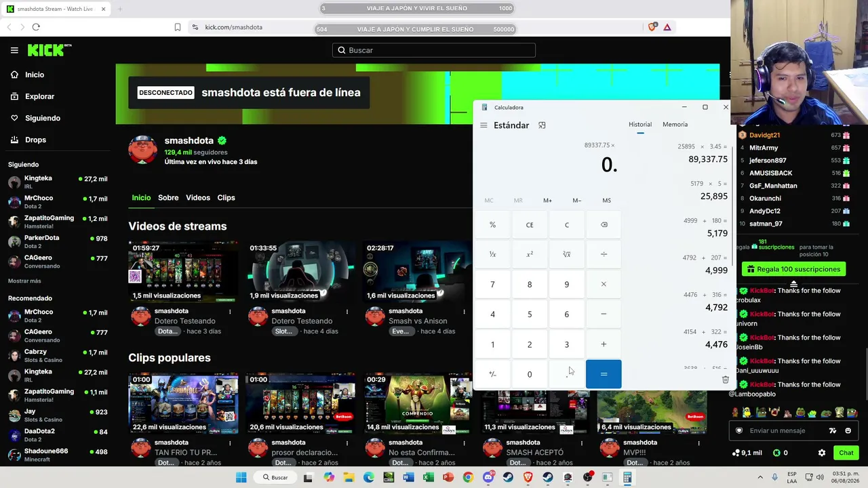Viewport: 868px width, 488px height.
Task: Click the 7TV emote icon in chat input
Action: tap(833, 431)
